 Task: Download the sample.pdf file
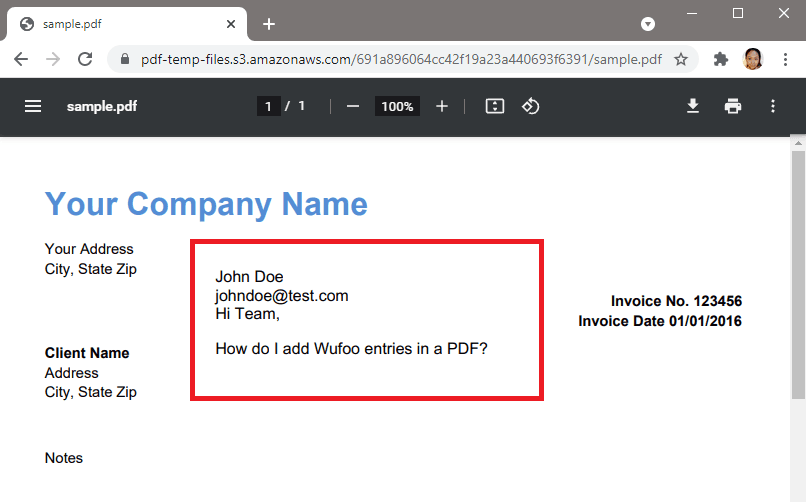click(693, 106)
